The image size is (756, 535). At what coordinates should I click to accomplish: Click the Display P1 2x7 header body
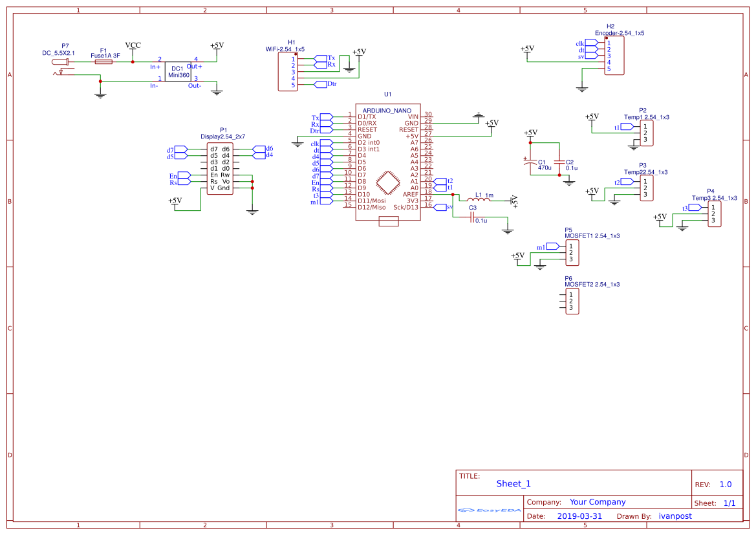point(219,168)
